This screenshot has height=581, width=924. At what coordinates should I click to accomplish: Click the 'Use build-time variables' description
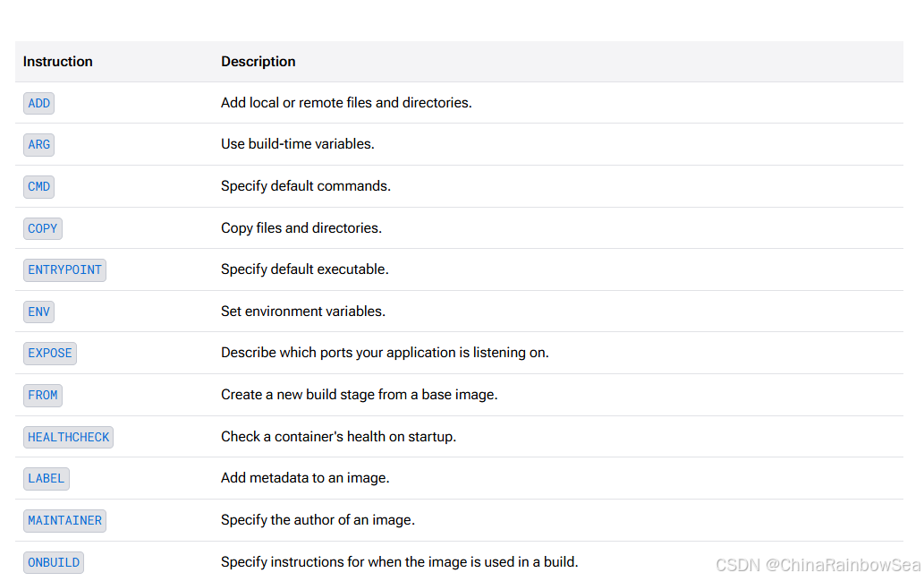(298, 144)
